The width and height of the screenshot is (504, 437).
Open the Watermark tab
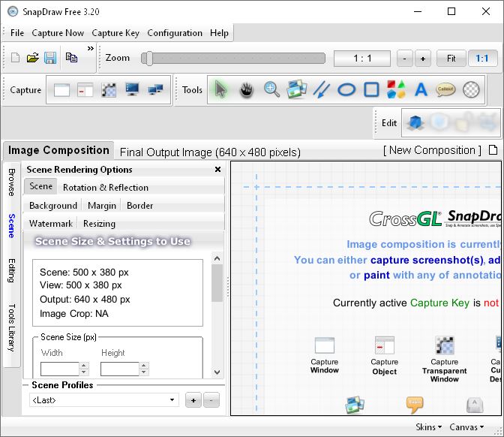51,223
